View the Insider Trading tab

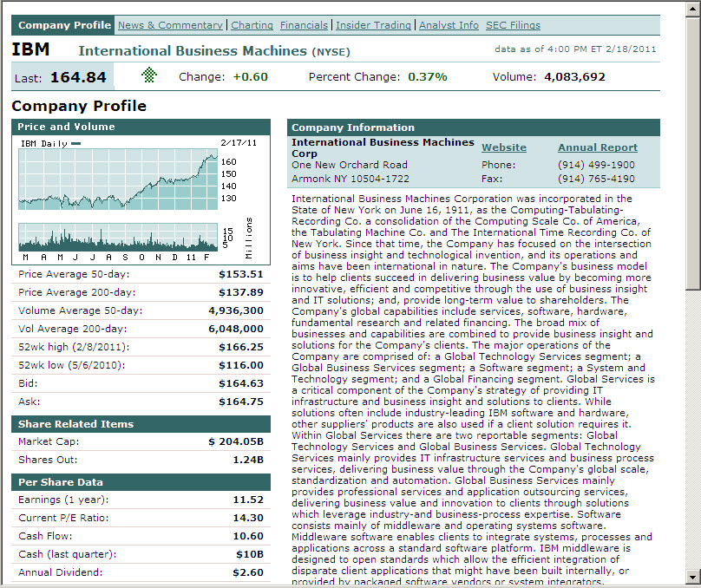pos(374,25)
